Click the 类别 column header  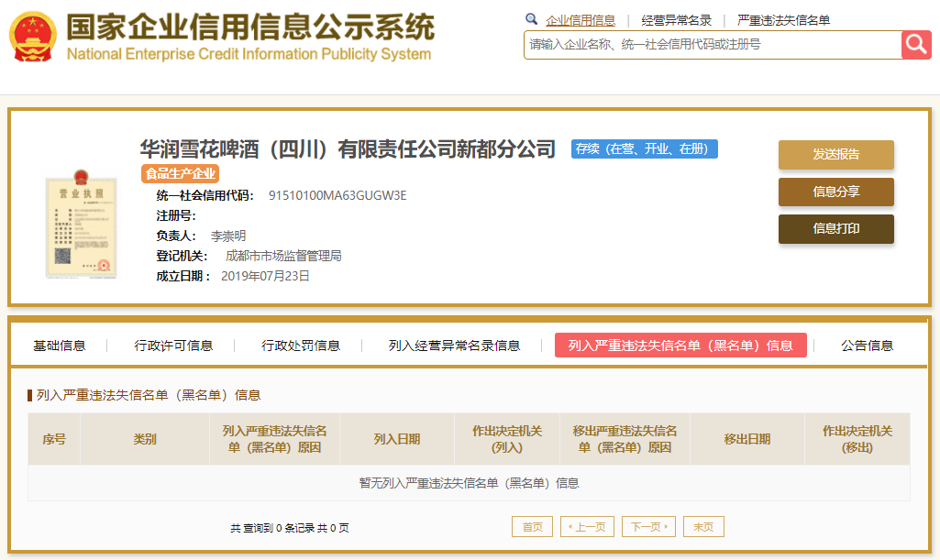coord(145,439)
